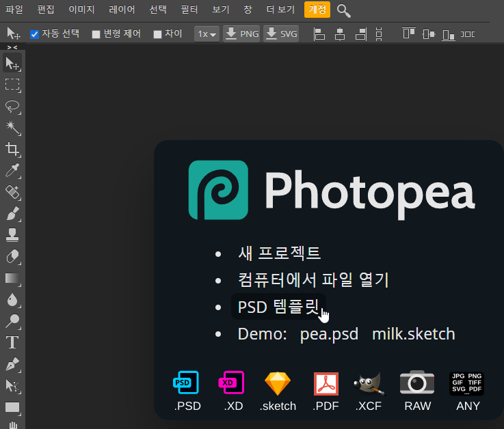This screenshot has height=429, width=504.
Task: Select the Path Select tool
Action: (x=12, y=386)
